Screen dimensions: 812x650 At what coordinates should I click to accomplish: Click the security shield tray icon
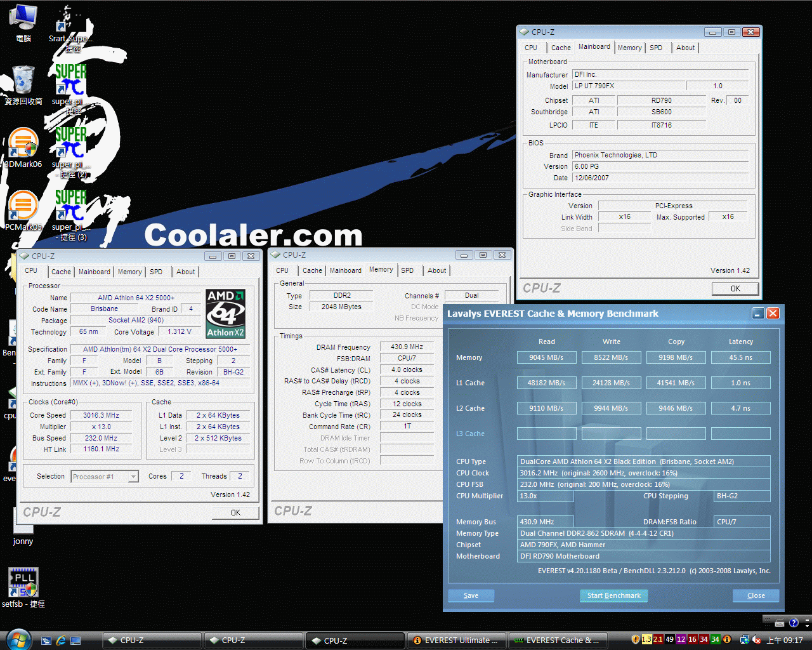pyautogui.click(x=636, y=640)
